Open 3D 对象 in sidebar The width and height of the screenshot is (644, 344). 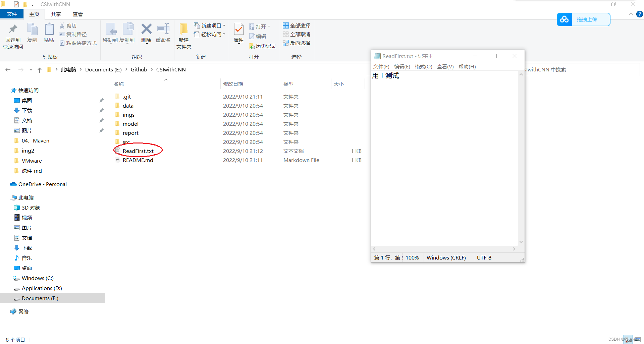point(31,208)
